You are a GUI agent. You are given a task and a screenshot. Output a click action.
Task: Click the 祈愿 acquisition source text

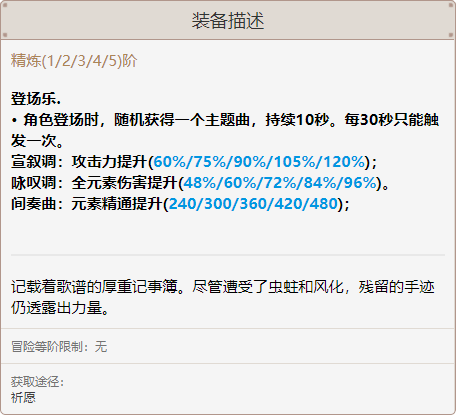(23, 398)
